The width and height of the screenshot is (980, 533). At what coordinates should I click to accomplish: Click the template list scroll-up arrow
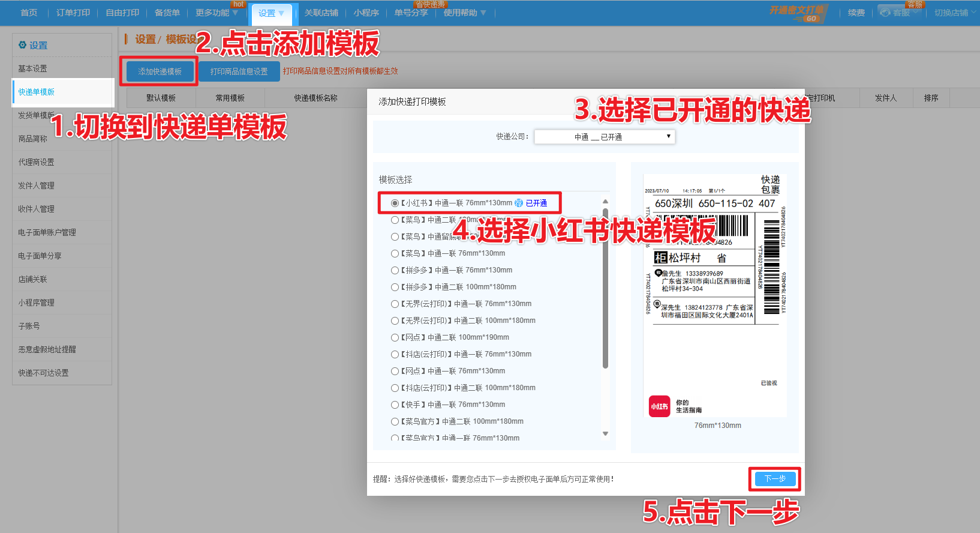(605, 201)
